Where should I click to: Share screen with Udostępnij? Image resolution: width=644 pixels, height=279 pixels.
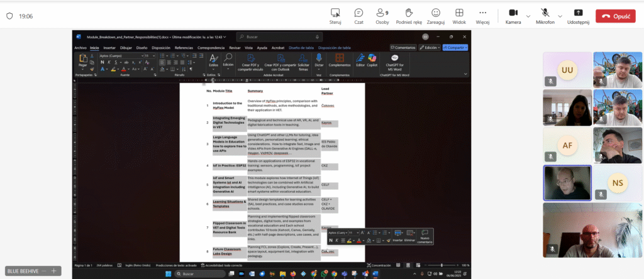point(579,13)
